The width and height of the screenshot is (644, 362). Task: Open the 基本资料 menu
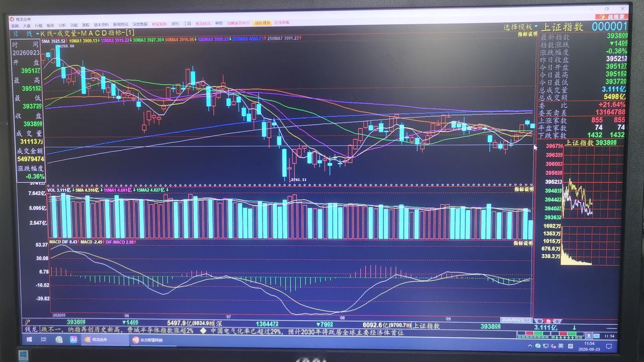pos(101,24)
